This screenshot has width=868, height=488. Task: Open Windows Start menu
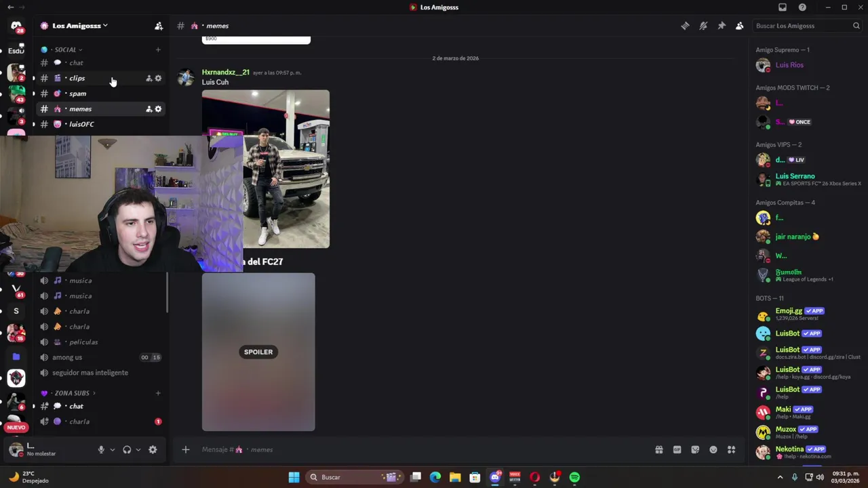point(294,477)
